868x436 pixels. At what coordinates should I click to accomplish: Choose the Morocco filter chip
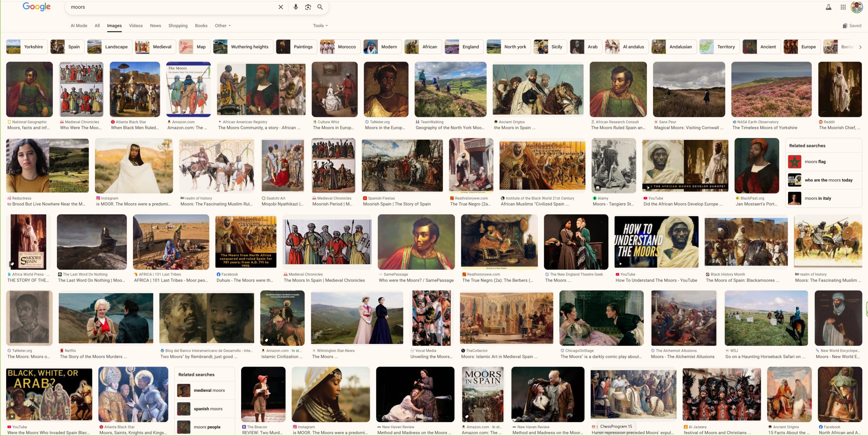click(340, 47)
